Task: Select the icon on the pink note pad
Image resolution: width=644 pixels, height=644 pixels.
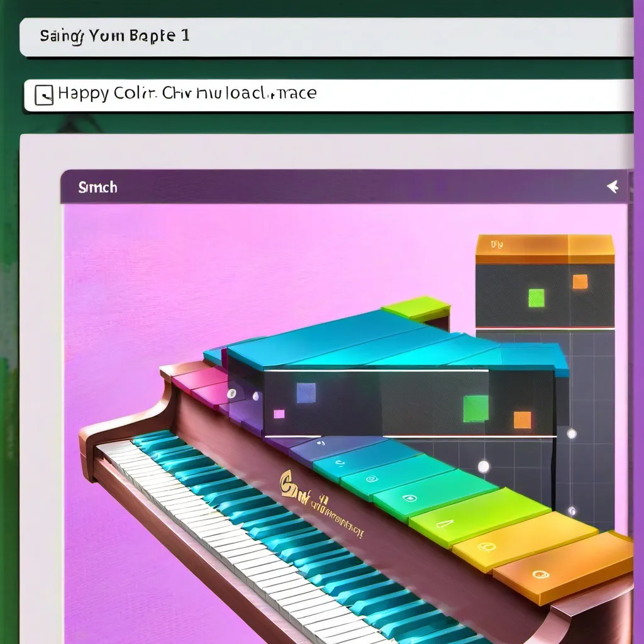Action: (231, 395)
